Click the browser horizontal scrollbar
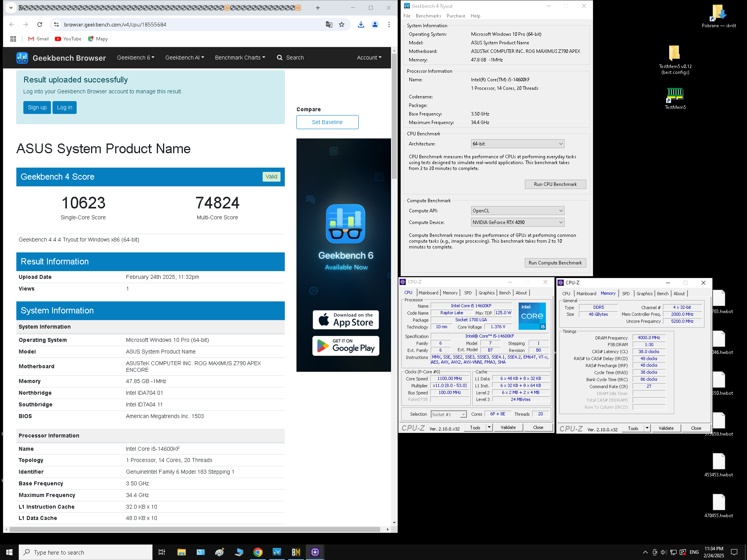747x560 pixels. coord(195,529)
